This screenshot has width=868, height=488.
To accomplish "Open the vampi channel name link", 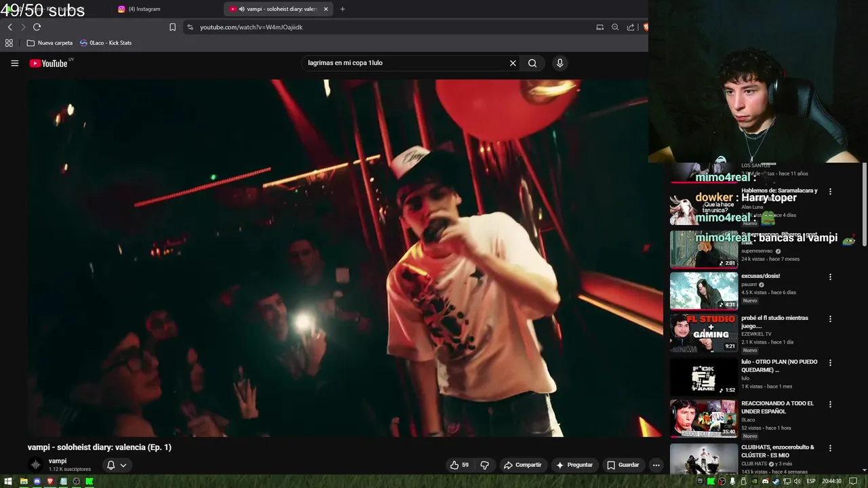I will click(x=58, y=461).
